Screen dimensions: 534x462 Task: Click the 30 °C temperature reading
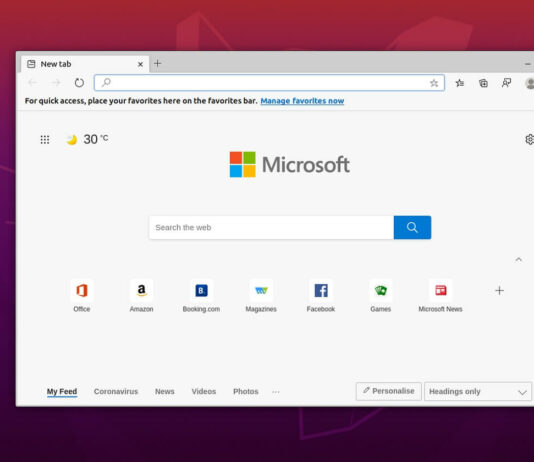[x=96, y=139]
